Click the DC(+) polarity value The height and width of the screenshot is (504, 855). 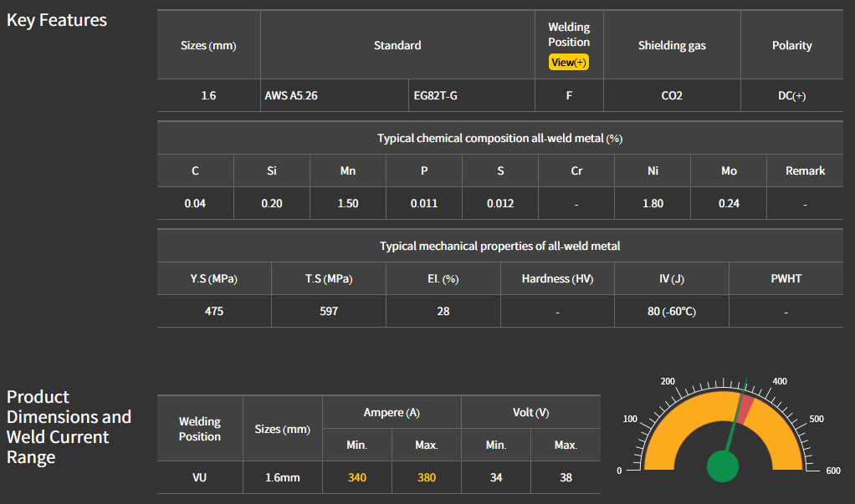791,96
